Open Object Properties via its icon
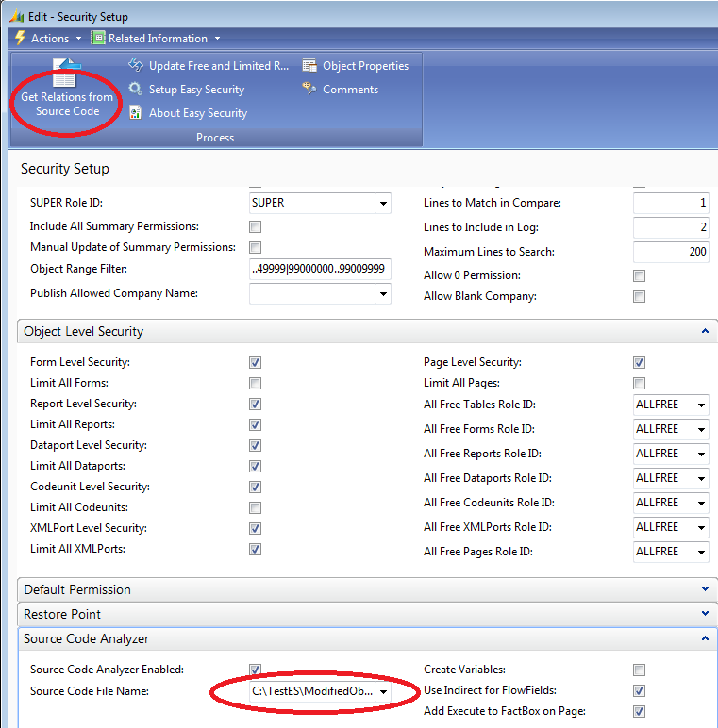This screenshot has height=728, width=718. point(309,66)
